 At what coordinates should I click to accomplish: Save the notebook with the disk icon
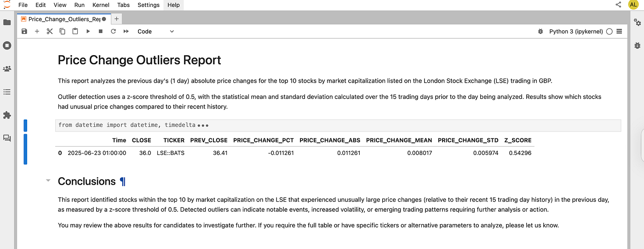coord(24,31)
